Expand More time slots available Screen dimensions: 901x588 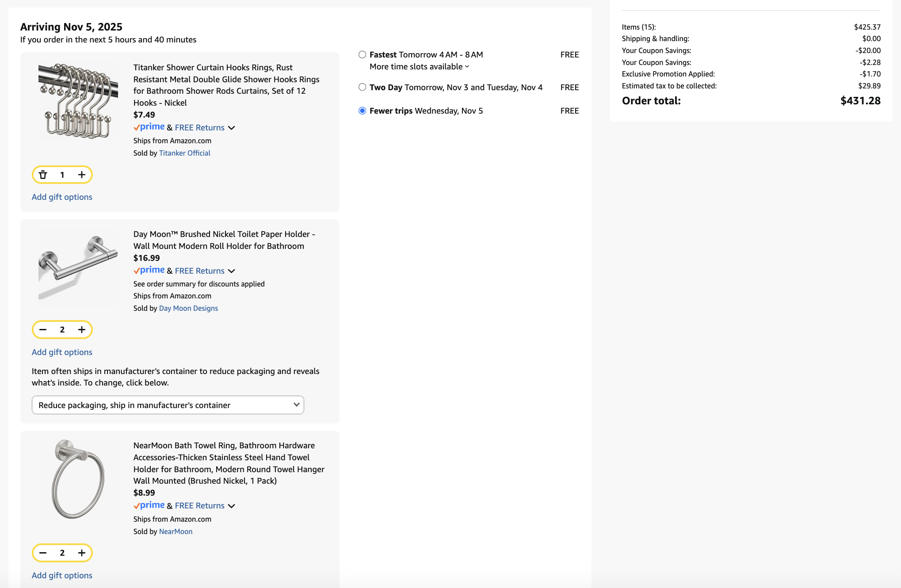(x=419, y=67)
